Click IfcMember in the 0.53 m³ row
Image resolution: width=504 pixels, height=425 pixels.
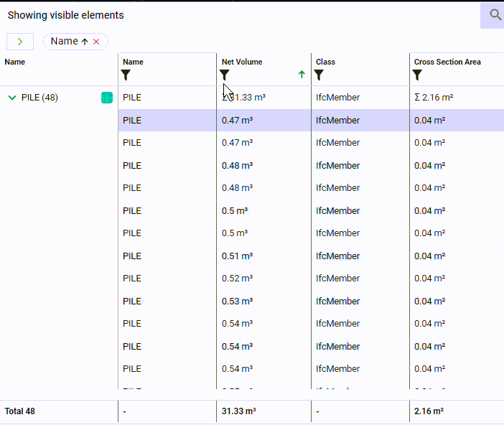point(337,302)
